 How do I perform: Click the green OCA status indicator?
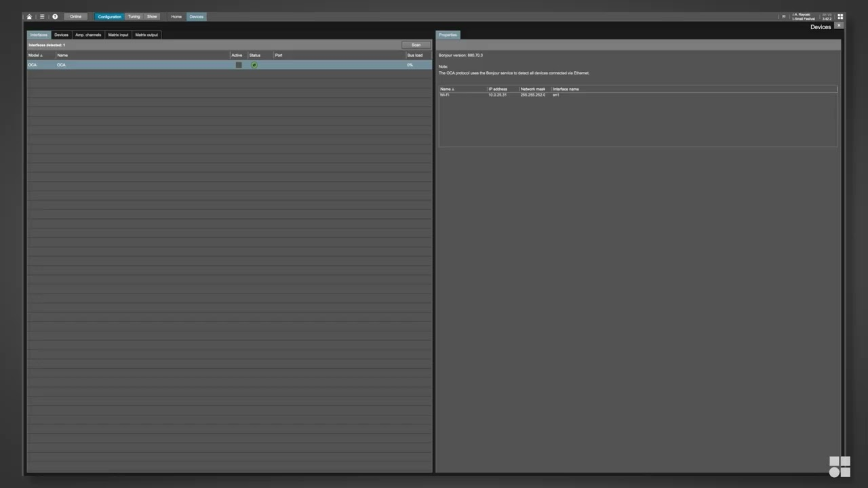254,65
